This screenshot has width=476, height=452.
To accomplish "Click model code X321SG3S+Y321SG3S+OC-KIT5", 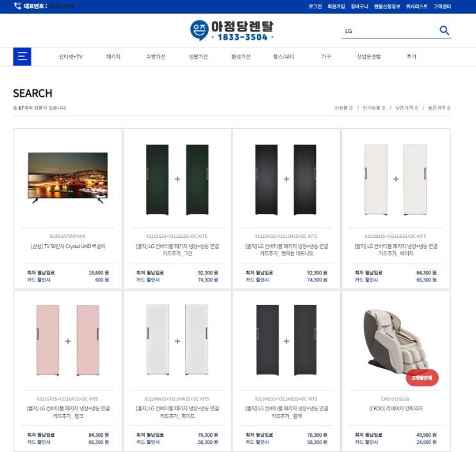I will coord(177,236).
